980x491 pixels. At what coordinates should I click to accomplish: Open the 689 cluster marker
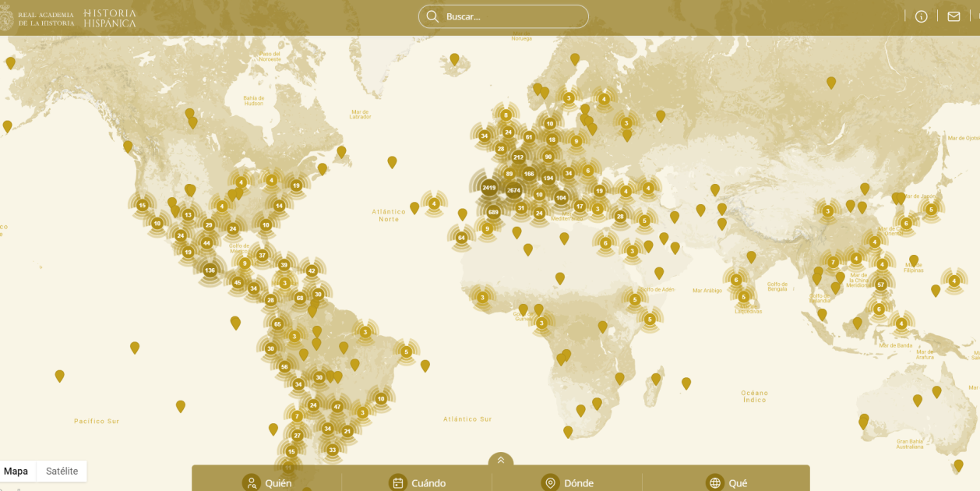pyautogui.click(x=493, y=212)
